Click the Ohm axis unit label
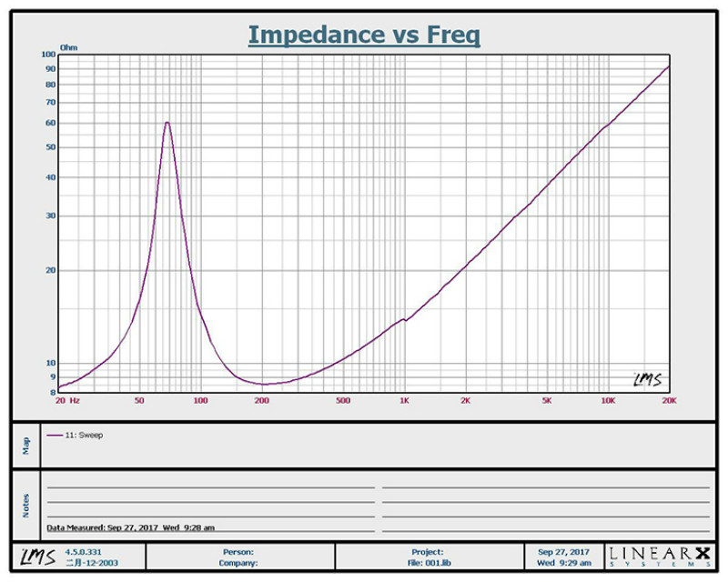 pos(69,46)
